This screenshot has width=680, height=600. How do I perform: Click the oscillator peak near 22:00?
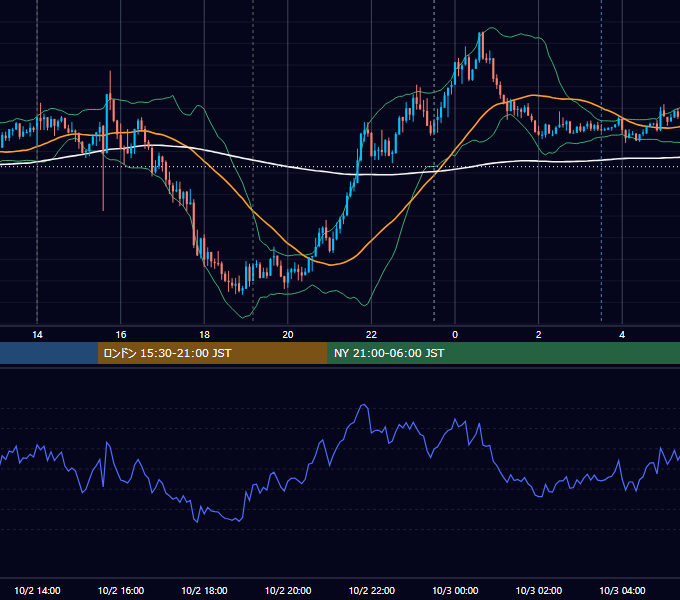[x=364, y=405]
